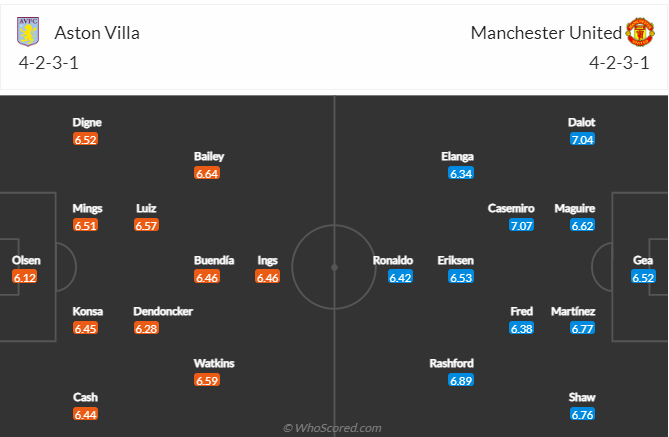The height and width of the screenshot is (437, 669).
Task: Click Casemiro's 7.07 rating badge
Action: [521, 225]
